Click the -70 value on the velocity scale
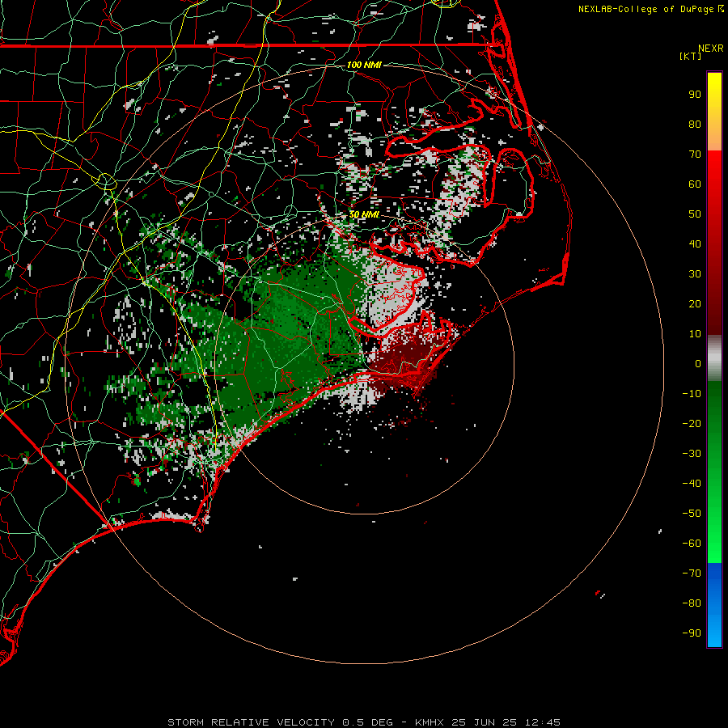This screenshot has width=728, height=728. pos(692,574)
